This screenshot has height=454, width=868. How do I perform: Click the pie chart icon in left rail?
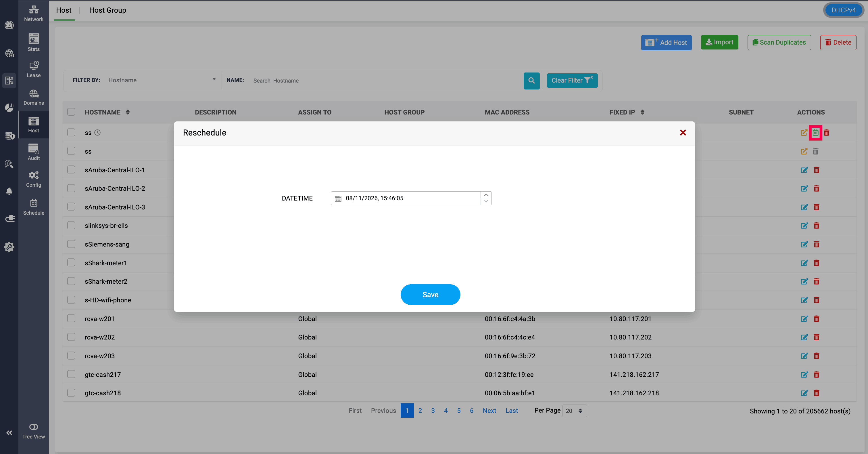tap(9, 108)
